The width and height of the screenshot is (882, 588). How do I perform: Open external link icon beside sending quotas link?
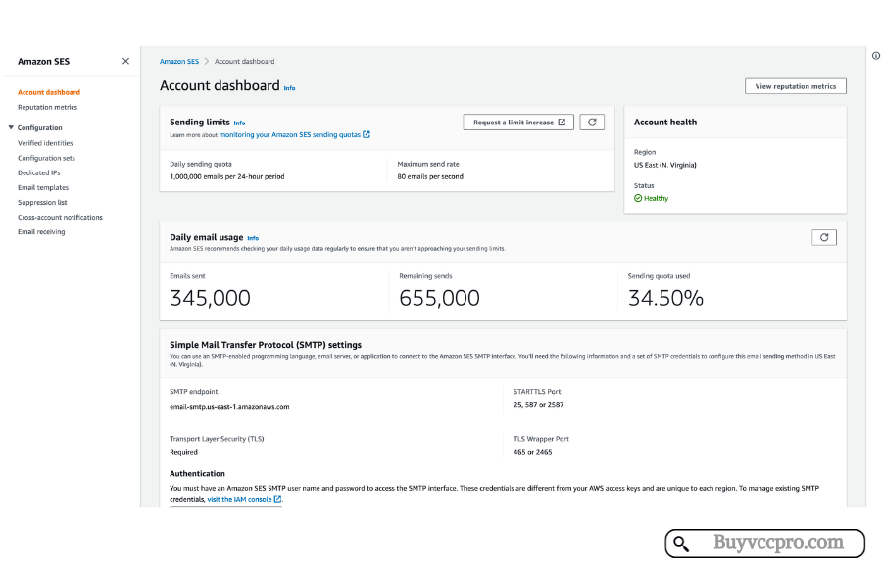367,134
